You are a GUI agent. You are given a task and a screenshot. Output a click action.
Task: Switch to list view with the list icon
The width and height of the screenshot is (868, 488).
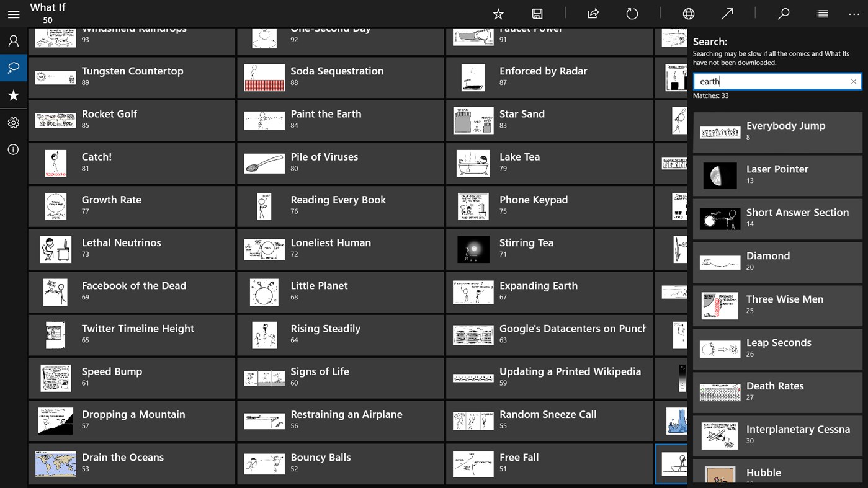coord(821,14)
